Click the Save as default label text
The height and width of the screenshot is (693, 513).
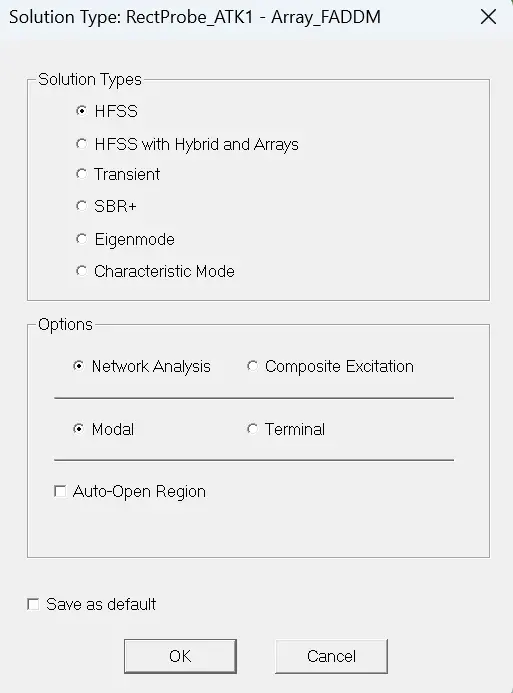tap(101, 604)
